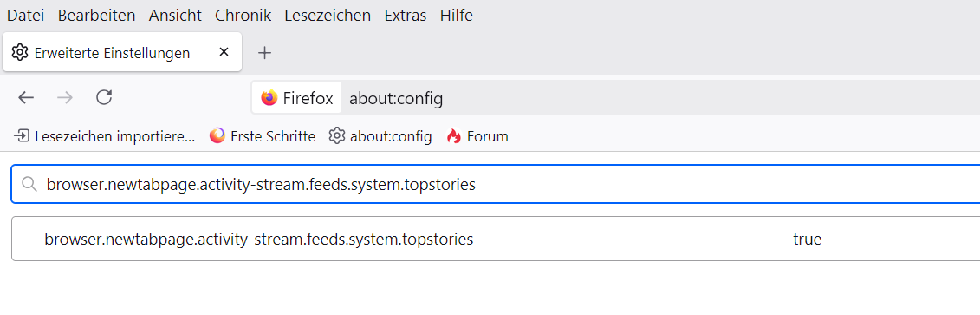Click the about:config address bar field
This screenshot has height=315, width=980.
coord(660,98)
